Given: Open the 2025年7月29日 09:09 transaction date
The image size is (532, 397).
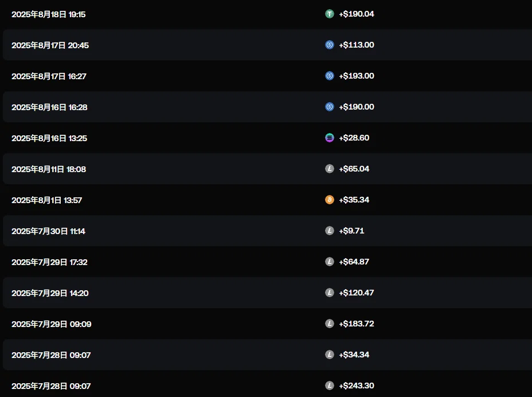Looking at the screenshot, I should click(x=52, y=324).
